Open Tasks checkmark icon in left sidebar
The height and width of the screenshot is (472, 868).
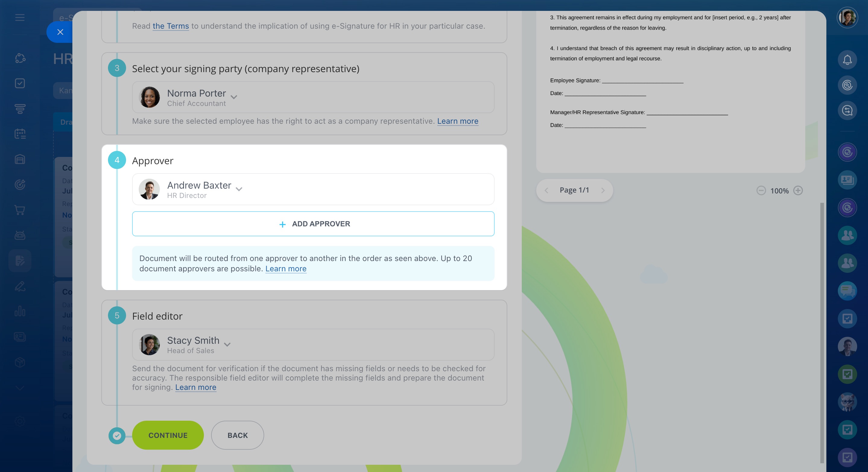click(20, 83)
